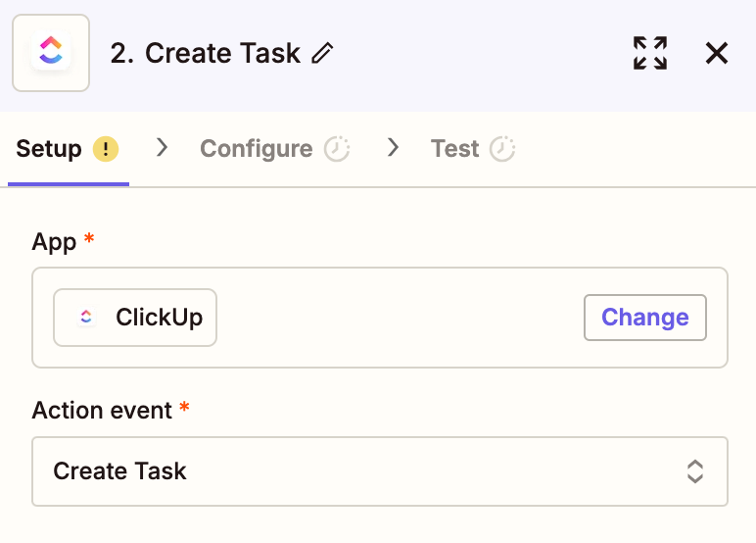The height and width of the screenshot is (543, 756).
Task: Click the pending clock icon beside Test
Action: tap(502, 149)
